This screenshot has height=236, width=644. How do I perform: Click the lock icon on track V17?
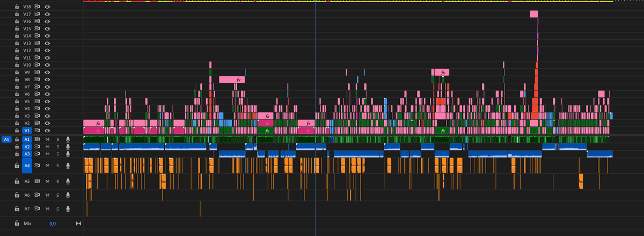(x=17, y=13)
